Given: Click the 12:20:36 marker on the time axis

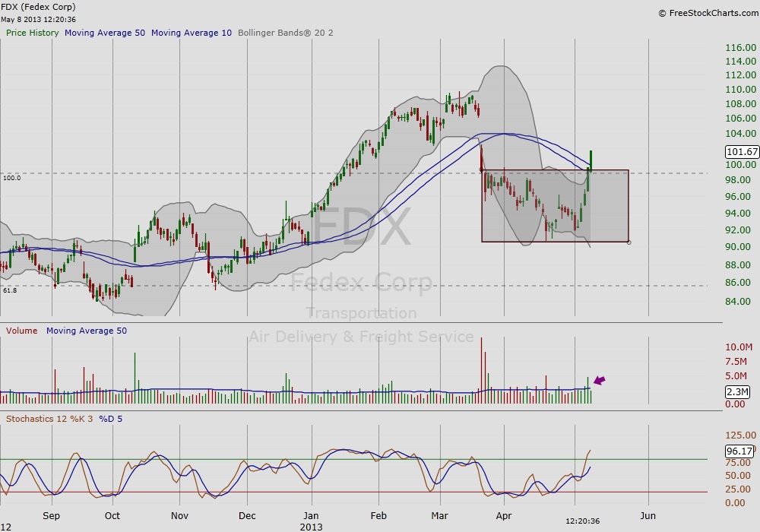Looking at the screenshot, I should point(583,521).
